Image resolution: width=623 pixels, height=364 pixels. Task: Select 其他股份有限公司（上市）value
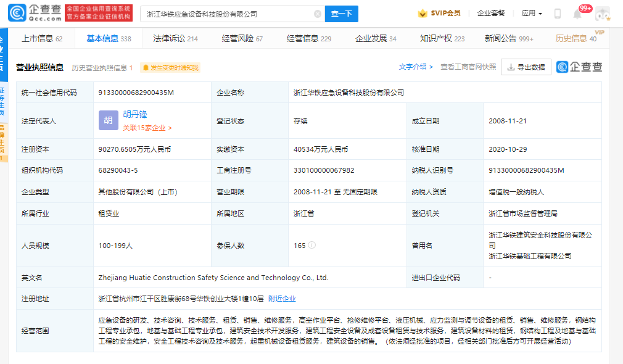(x=138, y=192)
